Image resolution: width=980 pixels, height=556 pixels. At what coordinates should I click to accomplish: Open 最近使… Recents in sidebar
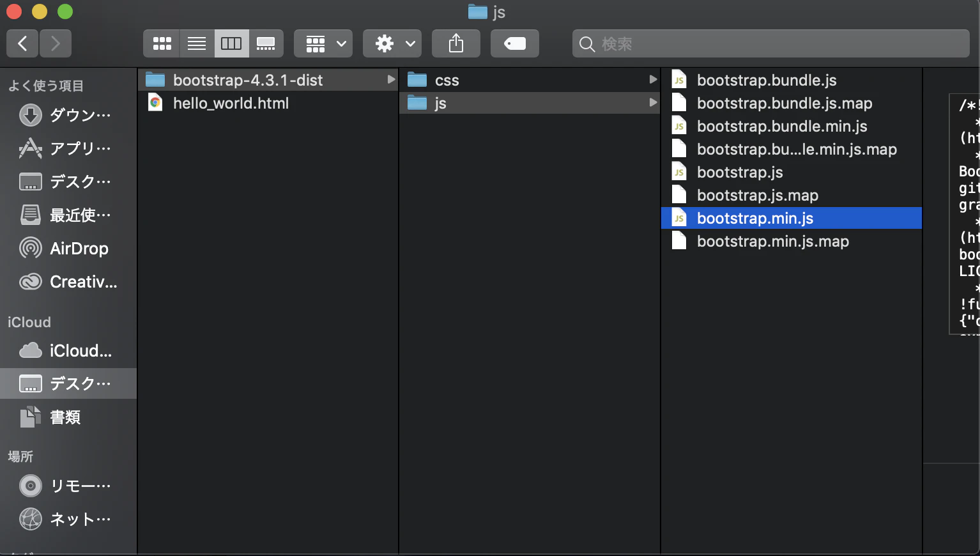tap(68, 215)
